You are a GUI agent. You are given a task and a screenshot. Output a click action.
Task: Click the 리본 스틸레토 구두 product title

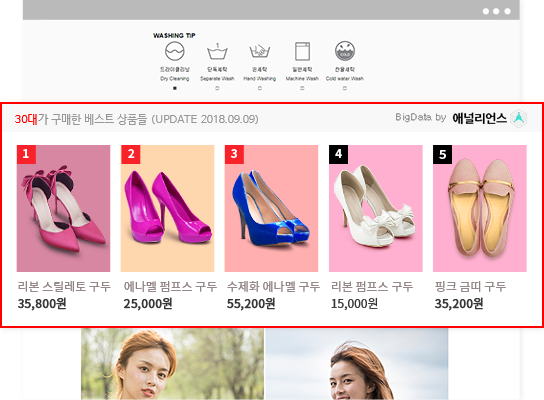pyautogui.click(x=64, y=287)
